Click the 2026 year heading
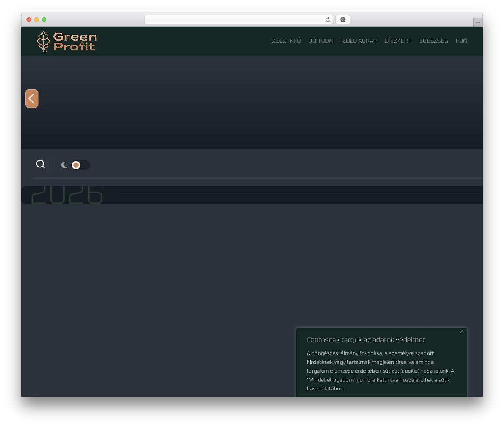The width and height of the screenshot is (504, 427). pyautogui.click(x=67, y=195)
